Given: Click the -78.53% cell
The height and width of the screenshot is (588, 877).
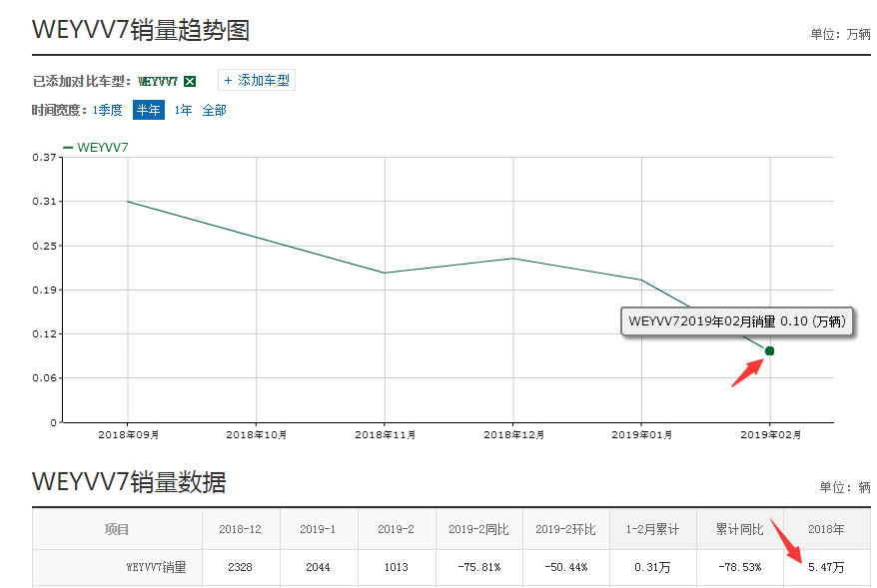Looking at the screenshot, I should [739, 567].
